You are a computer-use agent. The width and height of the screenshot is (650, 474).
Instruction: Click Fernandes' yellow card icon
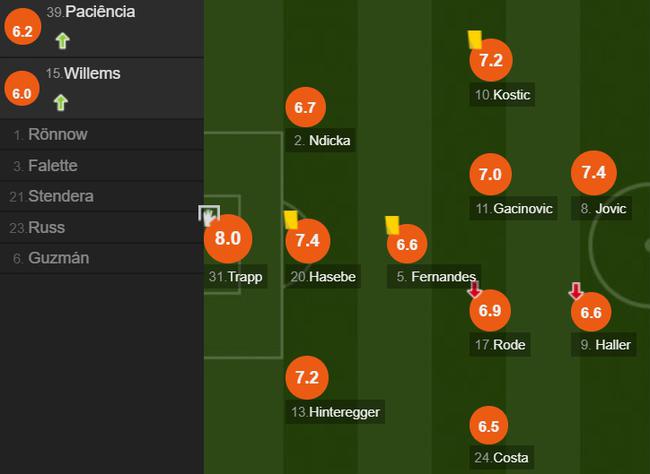pyautogui.click(x=392, y=225)
